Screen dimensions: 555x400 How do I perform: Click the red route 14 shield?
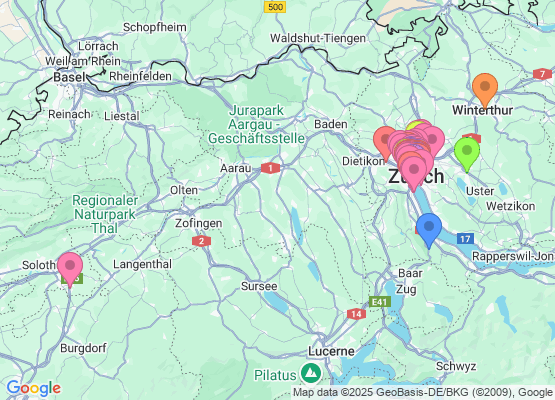pyautogui.click(x=356, y=314)
